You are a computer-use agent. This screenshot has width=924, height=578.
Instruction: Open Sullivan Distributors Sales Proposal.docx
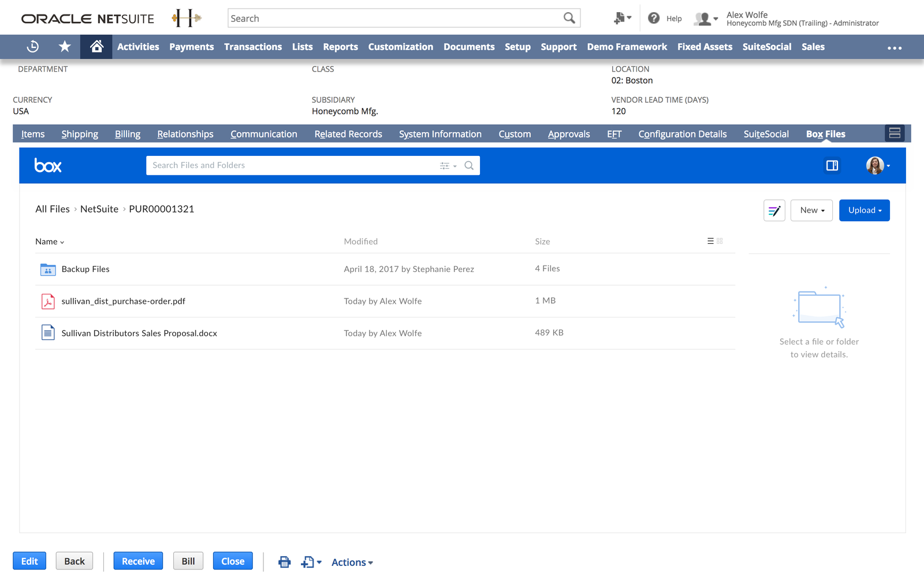pos(139,333)
